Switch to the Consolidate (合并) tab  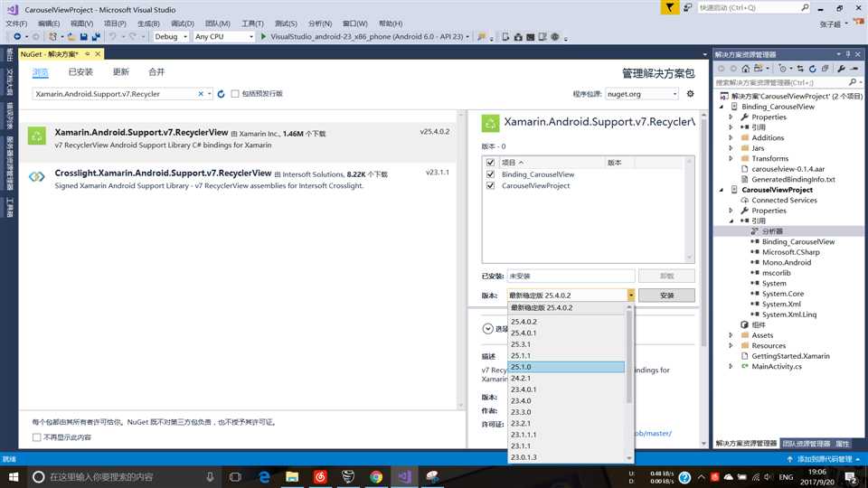click(x=156, y=72)
